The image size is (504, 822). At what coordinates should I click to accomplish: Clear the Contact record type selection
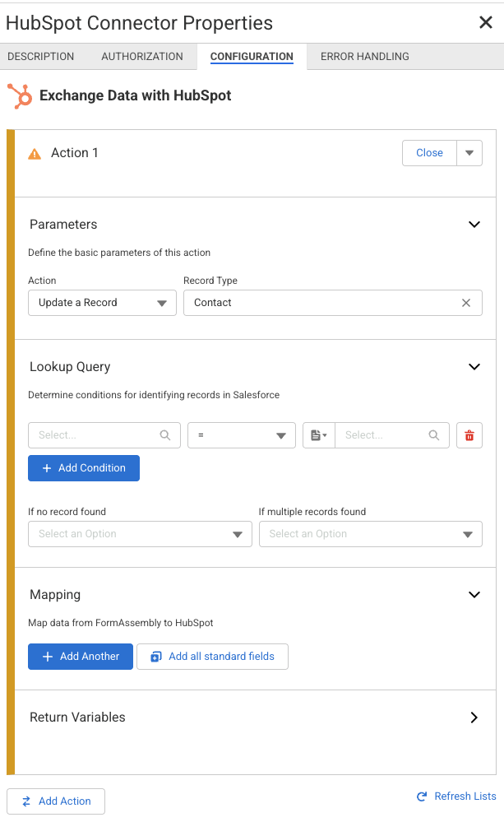[466, 303]
